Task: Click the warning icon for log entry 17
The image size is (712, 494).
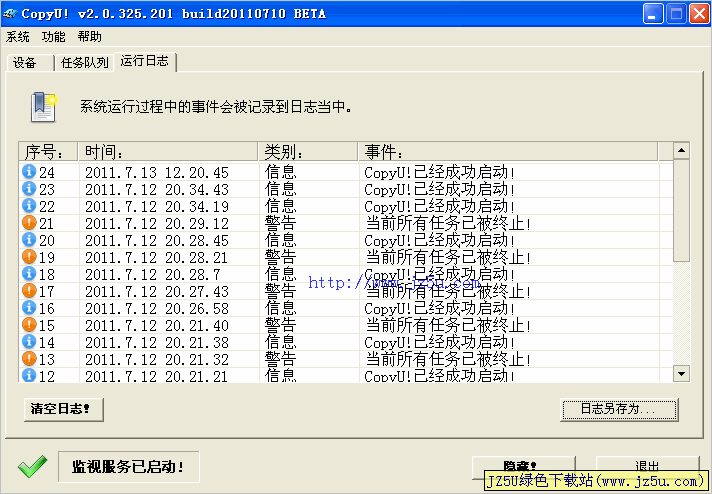Action: pos(29,290)
